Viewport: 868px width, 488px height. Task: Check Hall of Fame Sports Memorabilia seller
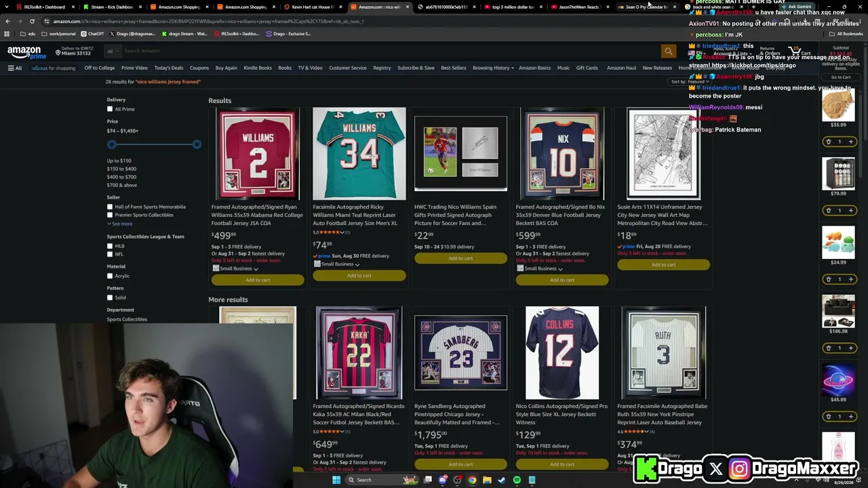110,207
